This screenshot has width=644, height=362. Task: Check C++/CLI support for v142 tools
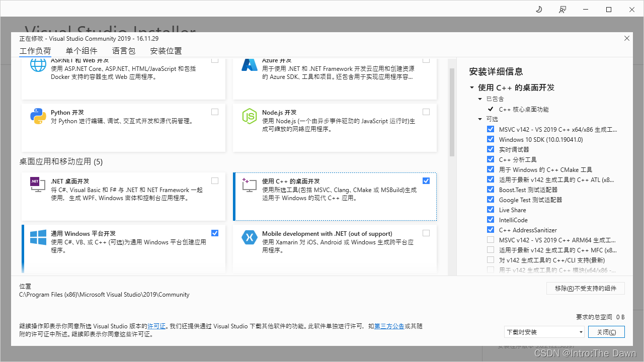click(x=491, y=260)
